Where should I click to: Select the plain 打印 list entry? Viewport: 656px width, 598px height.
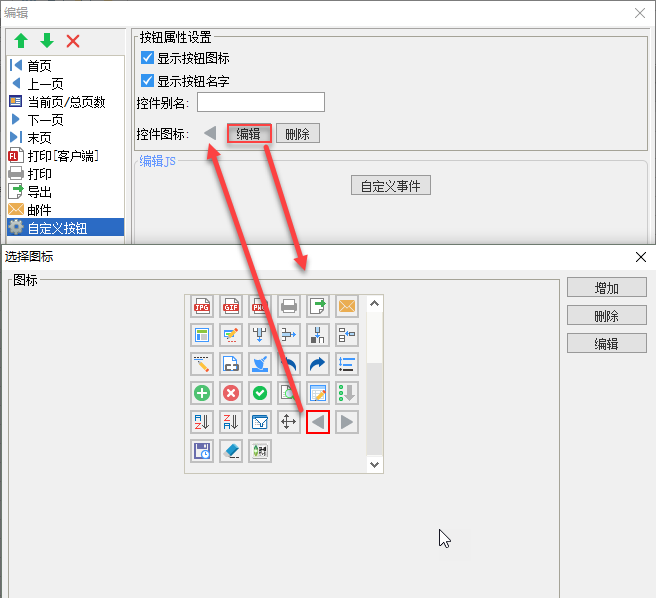coord(65,174)
